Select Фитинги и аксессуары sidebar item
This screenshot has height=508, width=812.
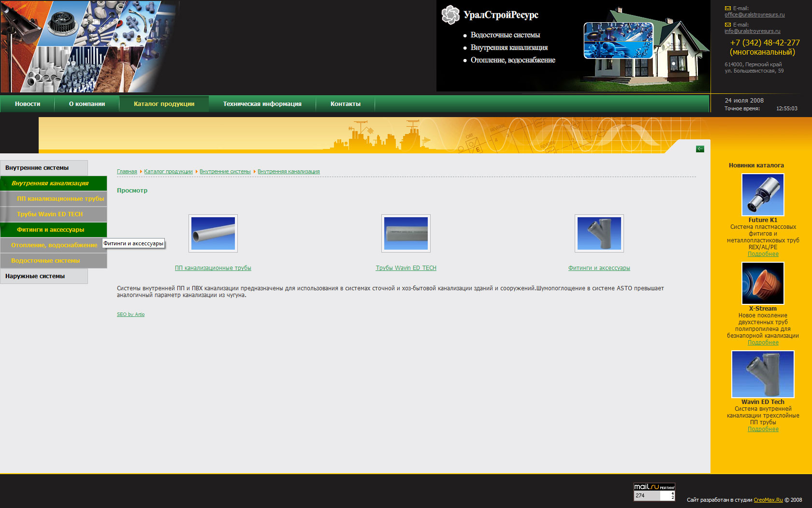click(54, 230)
